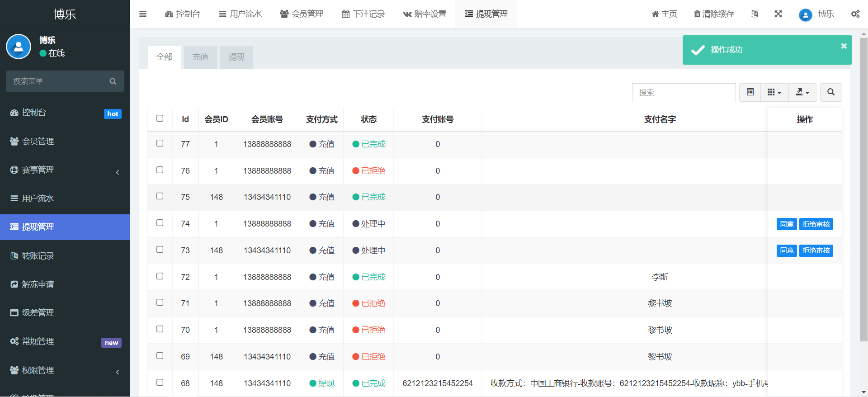Open the export data dropdown
This screenshot has width=868, height=397.
pos(802,92)
